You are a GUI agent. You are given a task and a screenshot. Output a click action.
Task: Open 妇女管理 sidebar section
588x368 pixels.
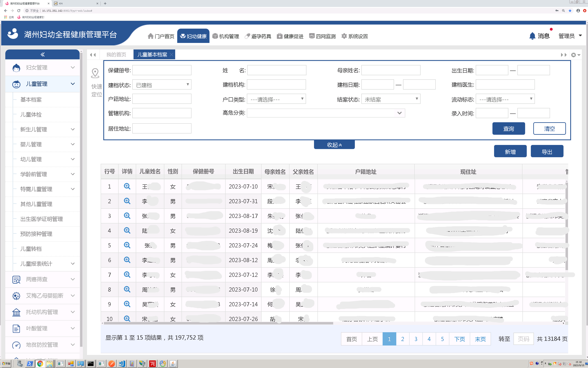[x=42, y=67]
